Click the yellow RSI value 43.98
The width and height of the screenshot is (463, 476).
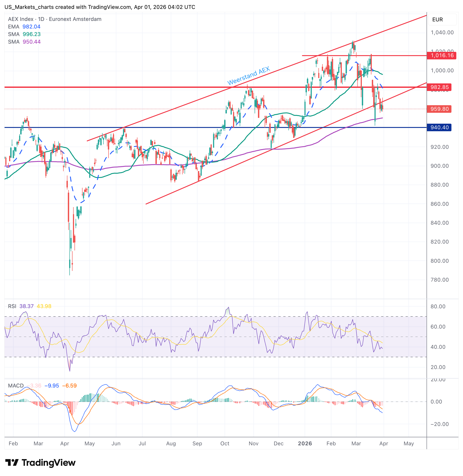[x=44, y=306]
